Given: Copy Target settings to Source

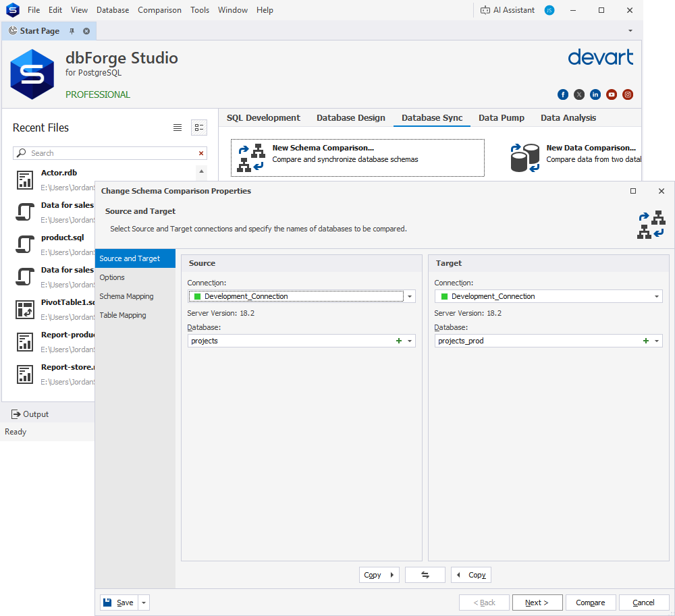Looking at the screenshot, I should pyautogui.click(x=471, y=575).
